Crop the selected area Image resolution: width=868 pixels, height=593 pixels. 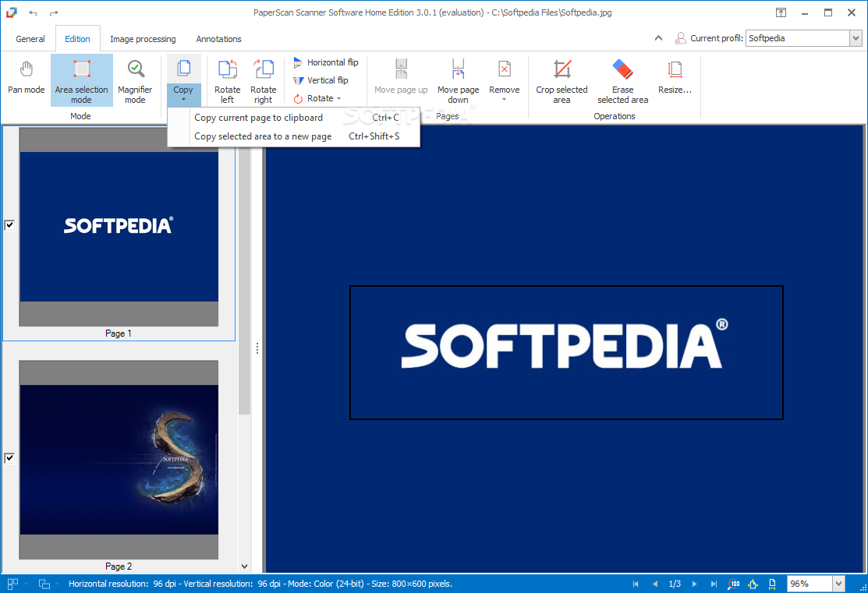pyautogui.click(x=562, y=80)
